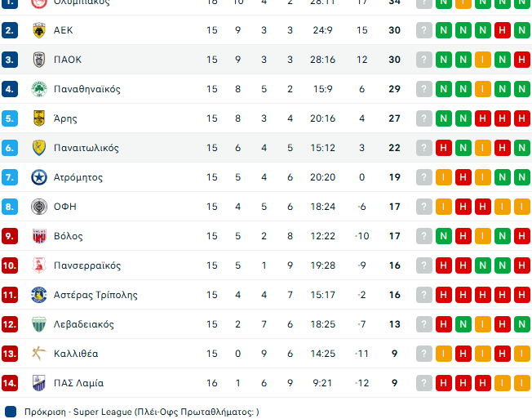Click ΠΑΟΚ's orange draw form badge
532x419 pixels.
coord(482,60)
